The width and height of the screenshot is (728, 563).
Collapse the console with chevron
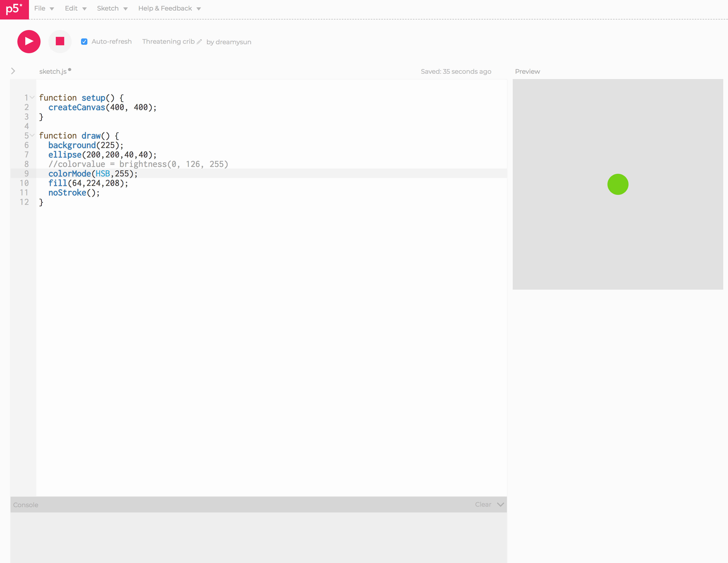click(x=500, y=504)
